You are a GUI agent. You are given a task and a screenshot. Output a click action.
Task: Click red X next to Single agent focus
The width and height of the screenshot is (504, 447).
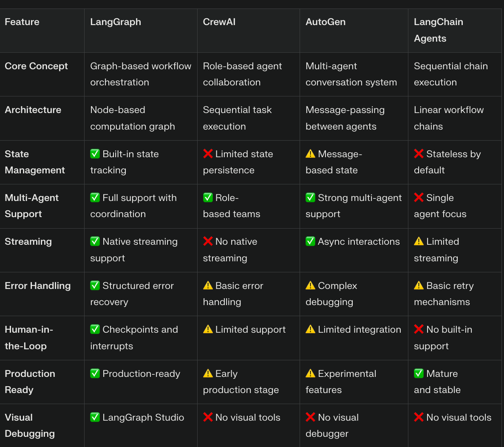(x=419, y=197)
